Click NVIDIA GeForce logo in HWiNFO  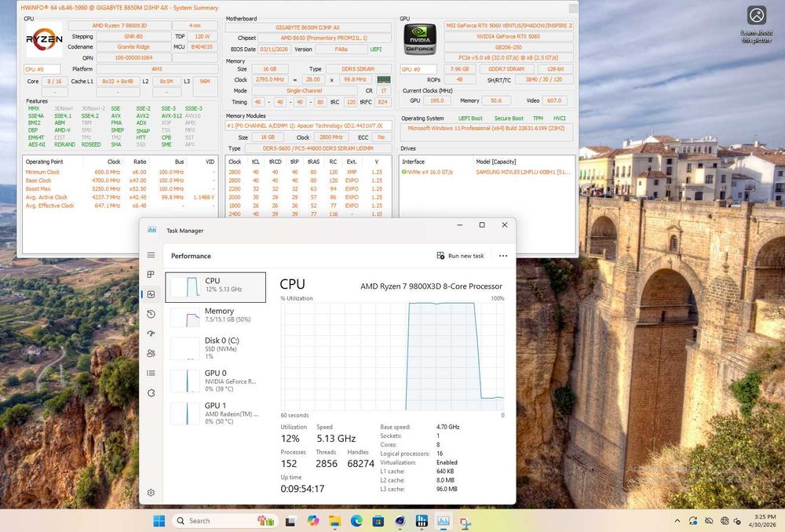coord(420,39)
